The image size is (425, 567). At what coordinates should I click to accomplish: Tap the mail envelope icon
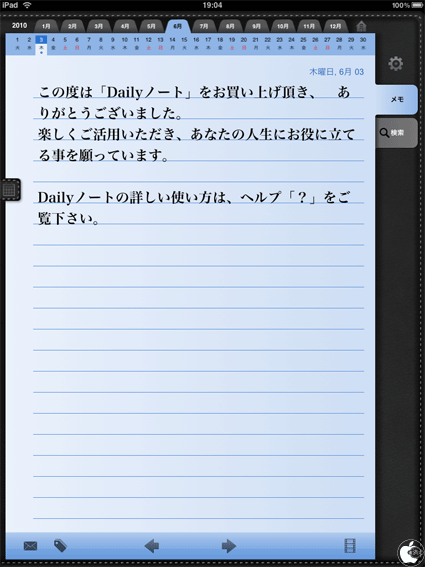pos(30,546)
